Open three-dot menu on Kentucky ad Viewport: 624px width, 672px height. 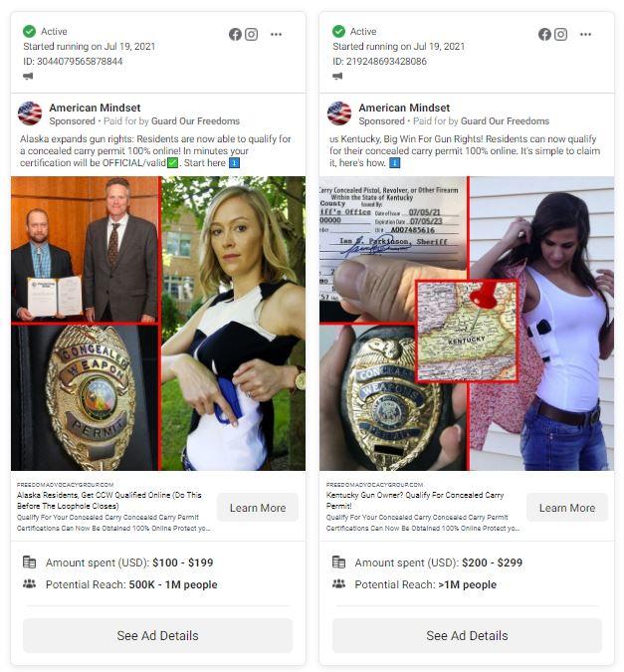(585, 34)
